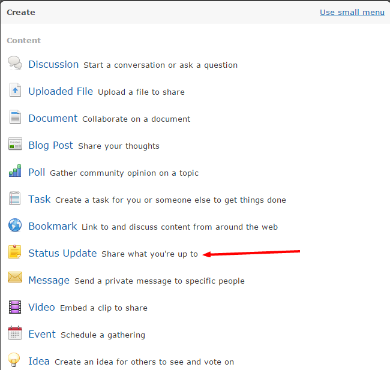390x370 pixels.
Task: Click the 'Content' section heading
Action: (24, 40)
